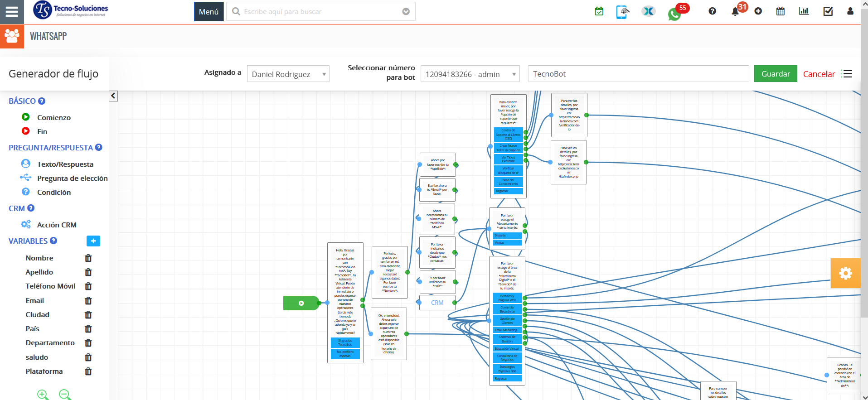Open the Asignado a dropdown
The height and width of the screenshot is (400, 868).
coord(288,74)
